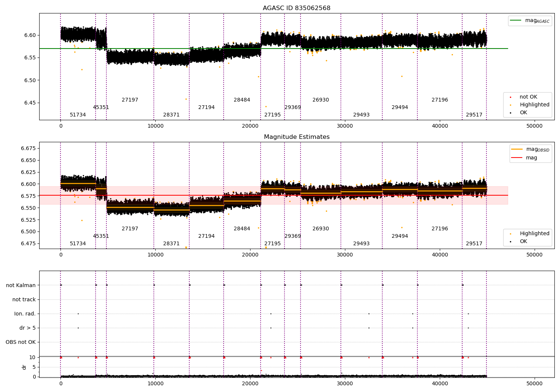Screen dimensions: 560x392
Task: Click the 6.475 y-axis tick in middle panel
Action: tap(28, 243)
